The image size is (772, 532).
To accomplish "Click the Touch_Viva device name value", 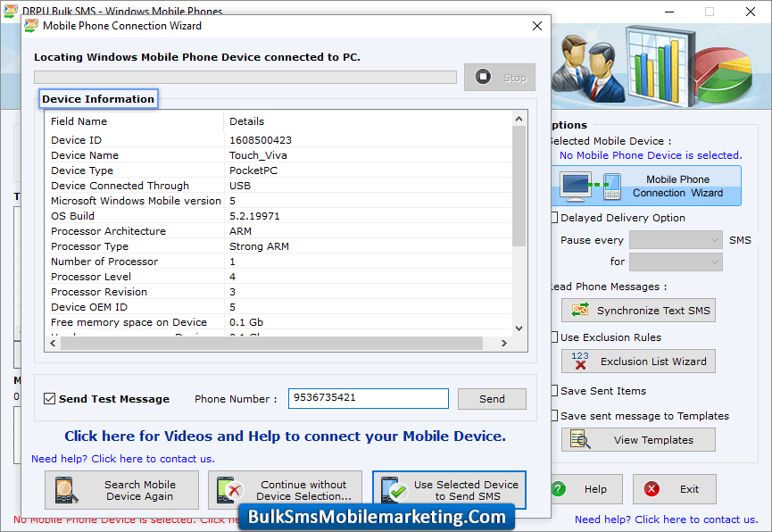I will pos(258,155).
